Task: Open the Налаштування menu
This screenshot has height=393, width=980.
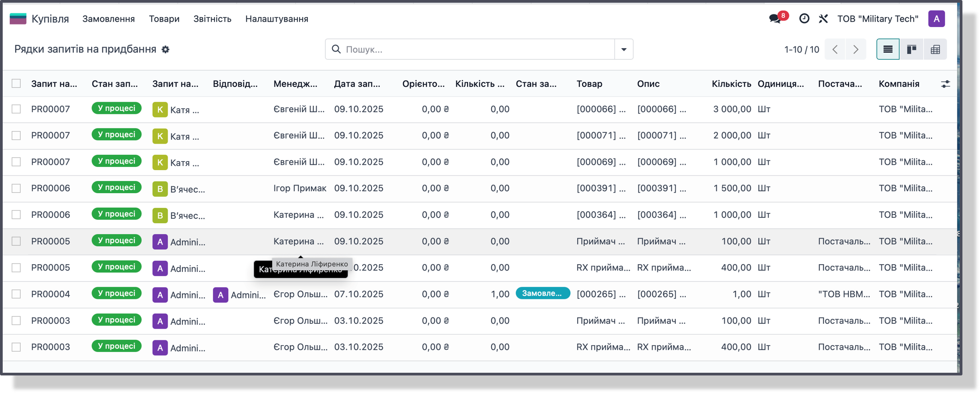Action: point(277,19)
